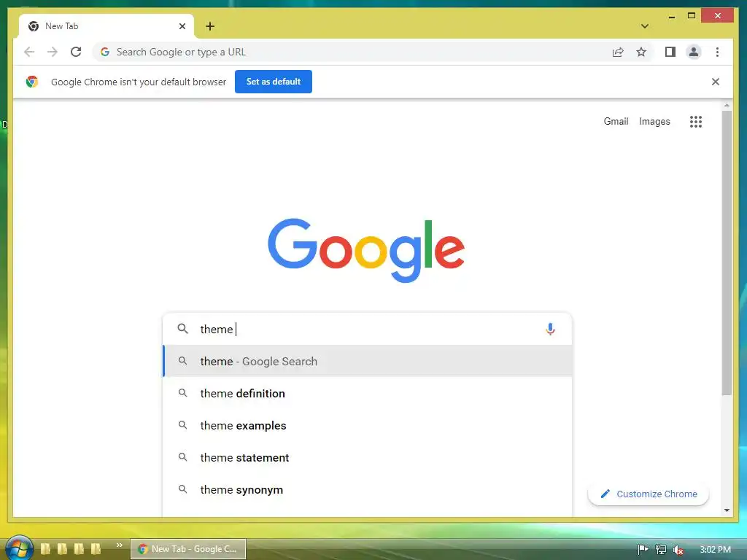
Task: Click the Google search box containing 'theme'
Action: tap(368, 329)
